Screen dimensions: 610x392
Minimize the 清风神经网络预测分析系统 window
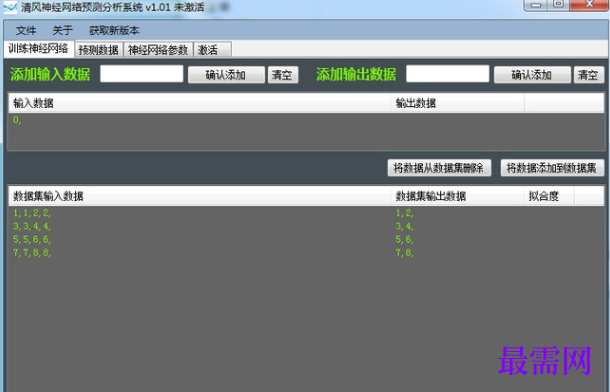(536, 5)
